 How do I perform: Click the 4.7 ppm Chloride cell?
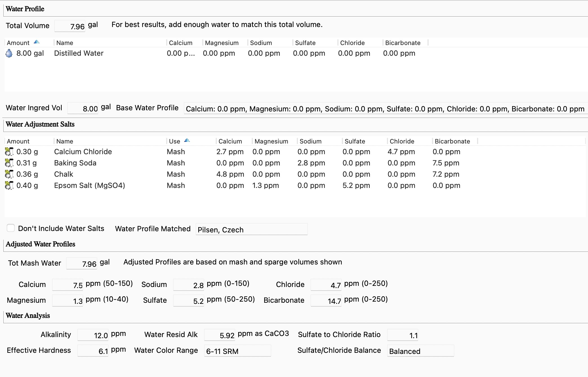click(x=401, y=152)
